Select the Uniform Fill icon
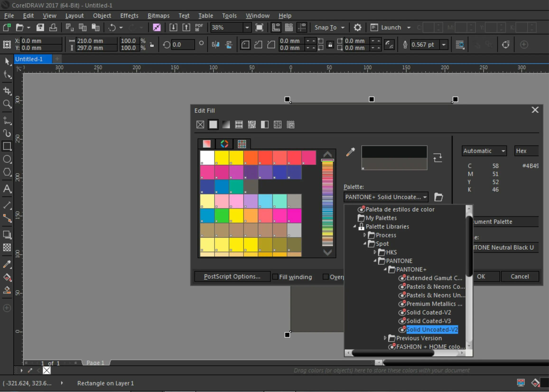This screenshot has height=392, width=549. [213, 124]
